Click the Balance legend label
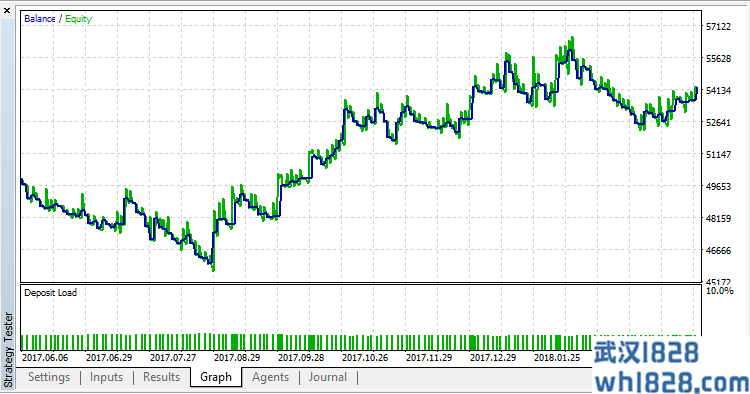 pos(40,19)
